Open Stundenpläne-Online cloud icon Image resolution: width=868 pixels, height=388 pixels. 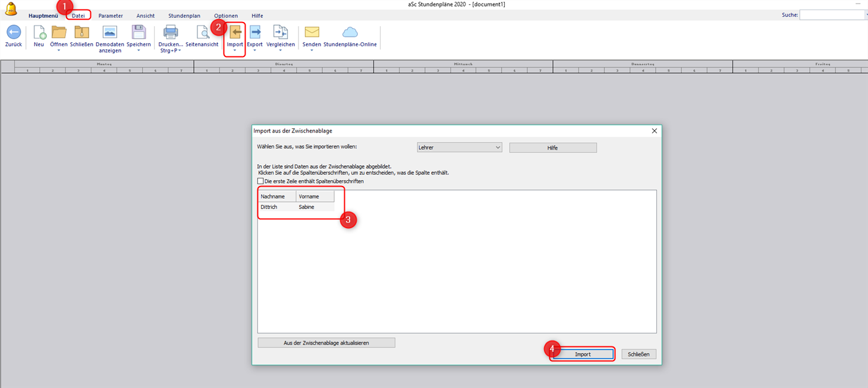(350, 32)
